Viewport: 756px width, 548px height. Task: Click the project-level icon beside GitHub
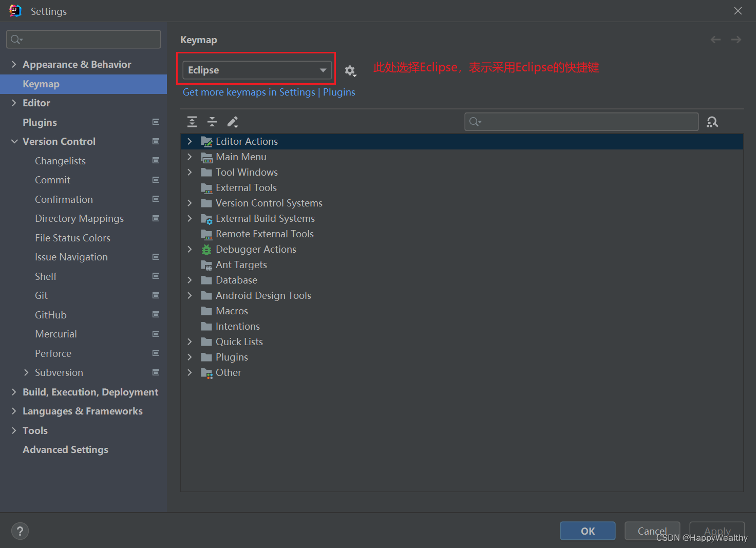click(x=156, y=315)
